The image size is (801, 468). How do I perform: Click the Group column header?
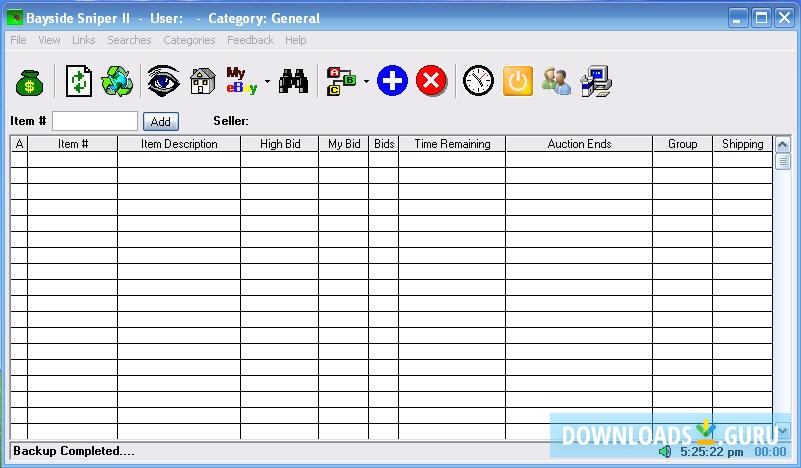pyautogui.click(x=682, y=144)
